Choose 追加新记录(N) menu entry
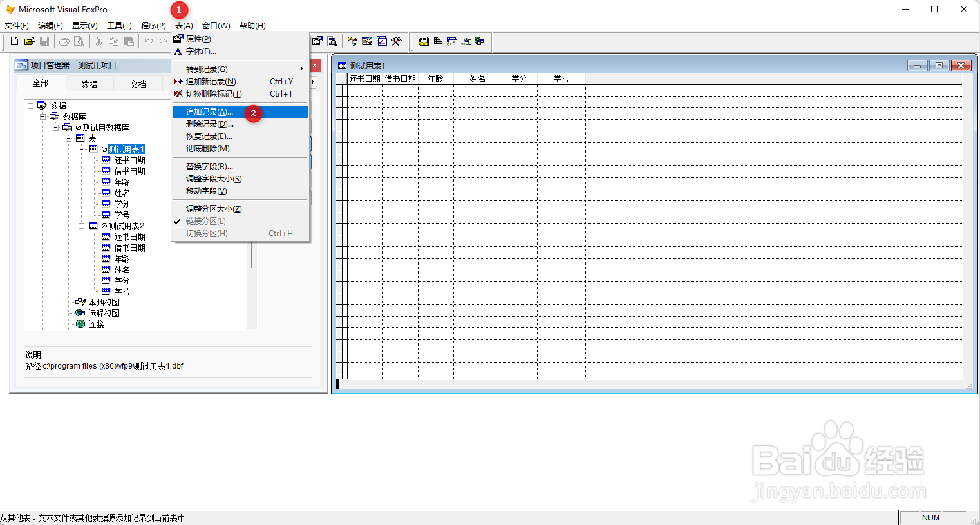 click(x=240, y=82)
